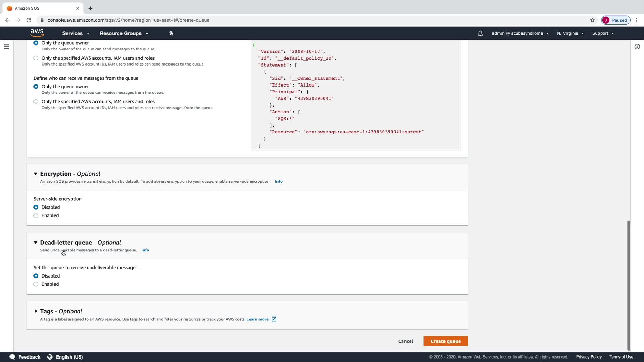Expand the Tags section

point(36,311)
